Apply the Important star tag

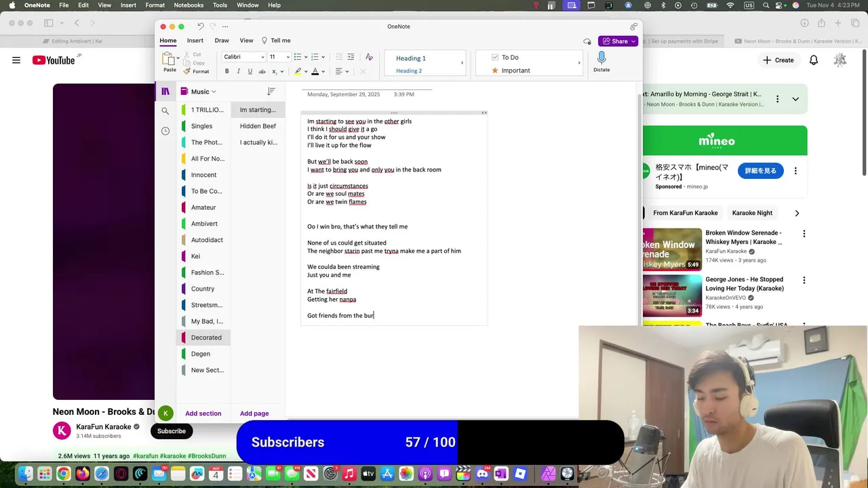[495, 70]
